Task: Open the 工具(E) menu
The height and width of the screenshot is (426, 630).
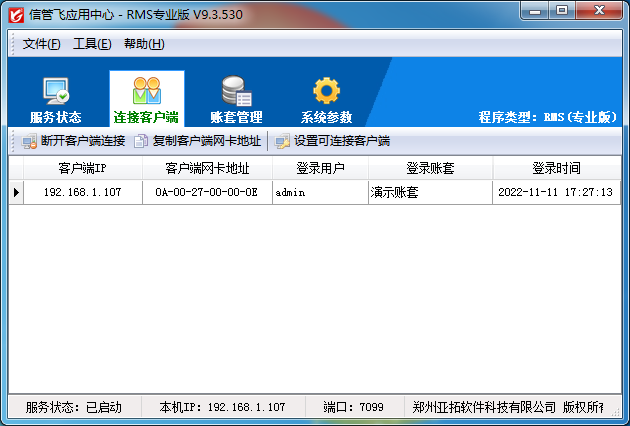Action: point(92,44)
